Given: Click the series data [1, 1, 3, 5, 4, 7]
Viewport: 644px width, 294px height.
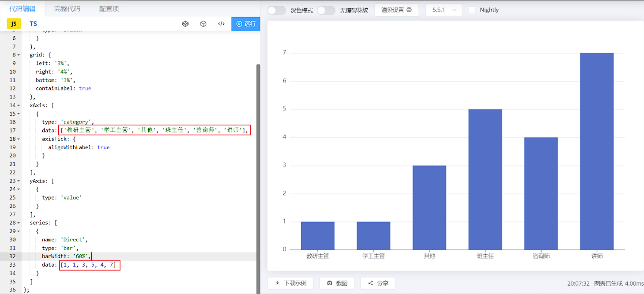Looking at the screenshot, I should click(x=90, y=265).
